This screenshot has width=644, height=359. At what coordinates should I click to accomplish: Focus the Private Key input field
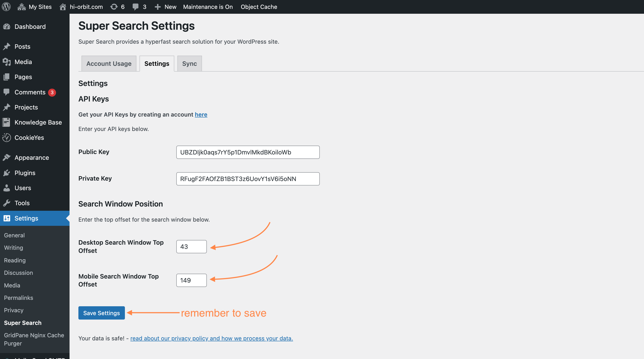(248, 179)
